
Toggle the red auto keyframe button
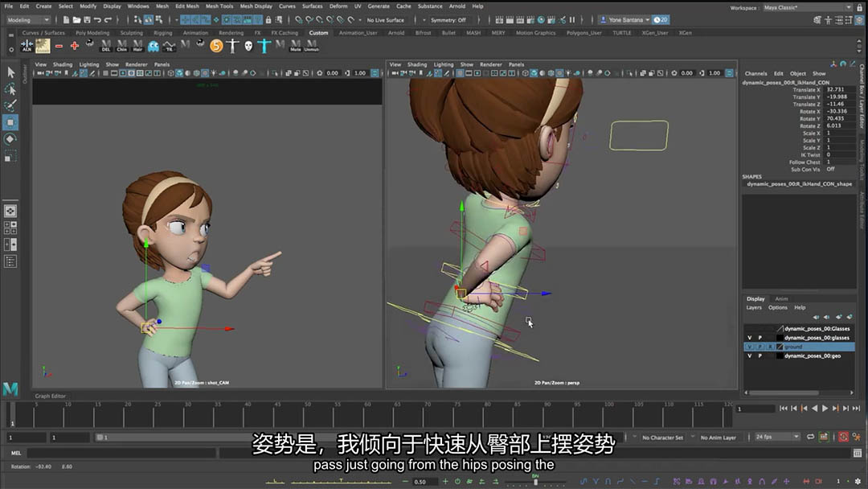843,437
